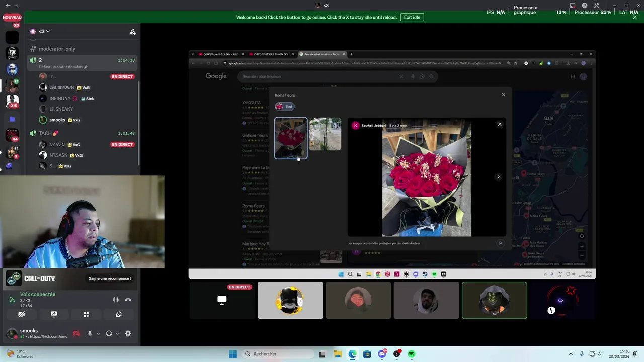The width and height of the screenshot is (644, 362).
Task: Deafen with the headphones icon
Action: coord(109,333)
